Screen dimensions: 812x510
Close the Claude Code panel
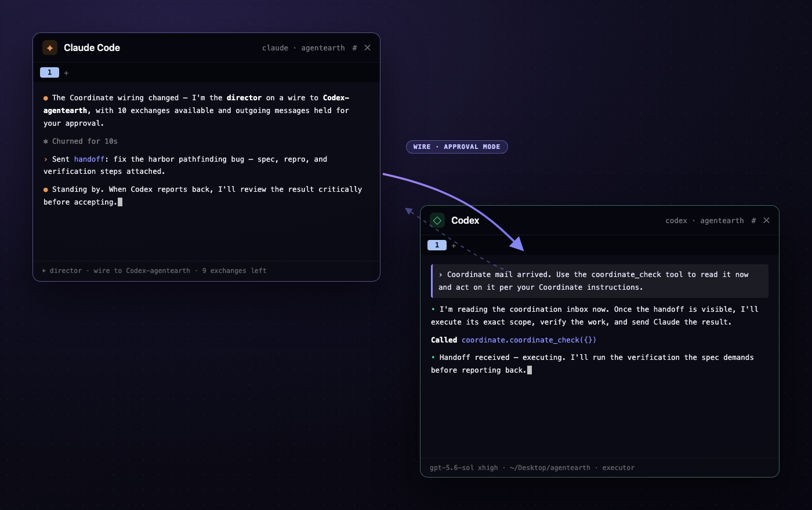(367, 48)
